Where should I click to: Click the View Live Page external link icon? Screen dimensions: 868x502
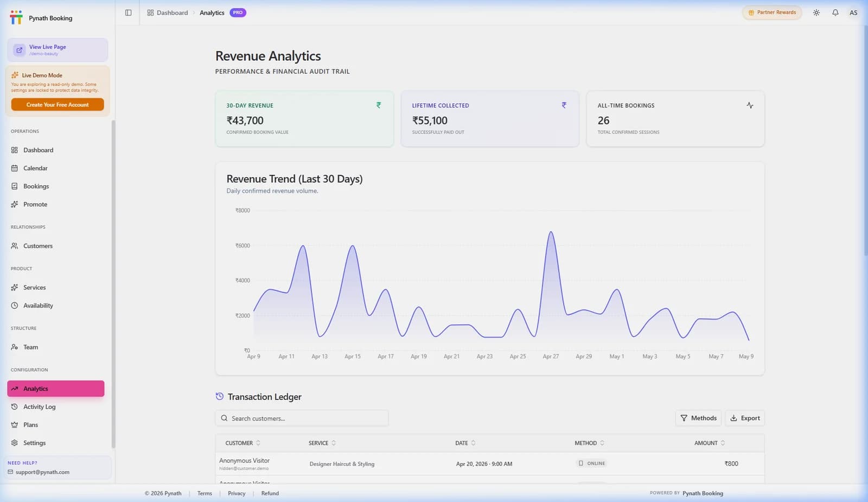(x=20, y=50)
